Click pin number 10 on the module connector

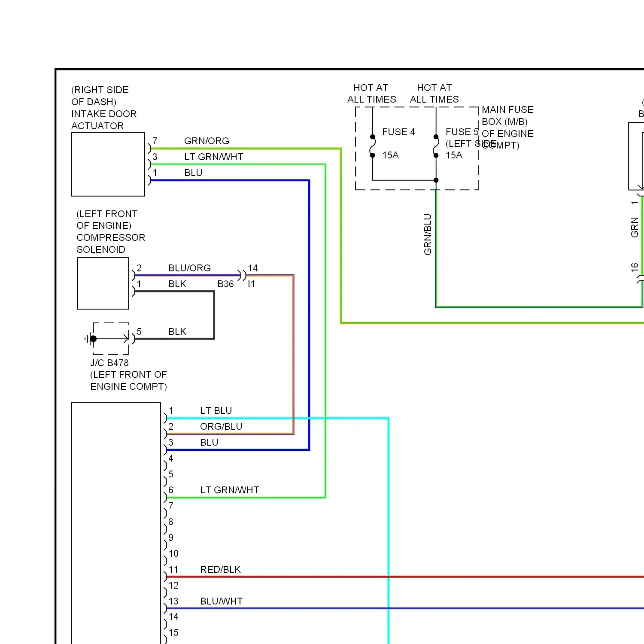point(173,553)
